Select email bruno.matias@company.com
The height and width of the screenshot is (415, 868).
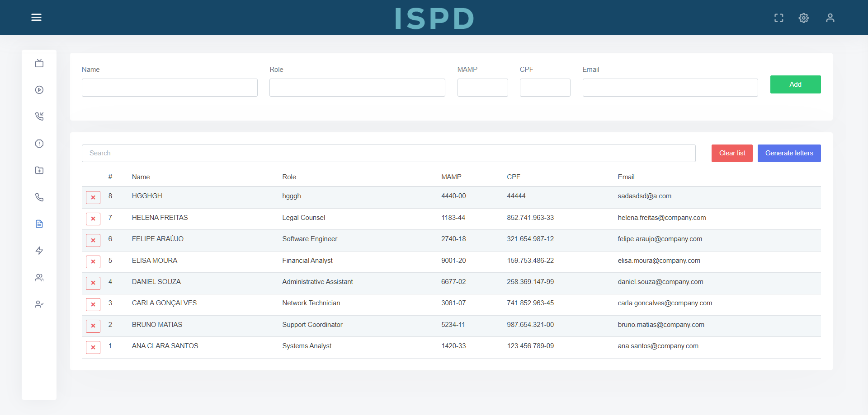coord(661,325)
